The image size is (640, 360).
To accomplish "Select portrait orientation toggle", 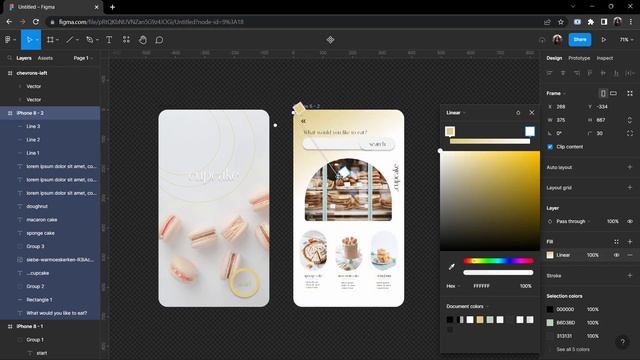I will click(x=603, y=93).
